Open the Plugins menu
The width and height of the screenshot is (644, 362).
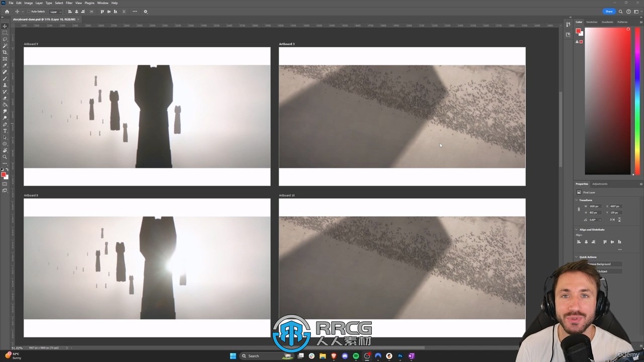(90, 3)
